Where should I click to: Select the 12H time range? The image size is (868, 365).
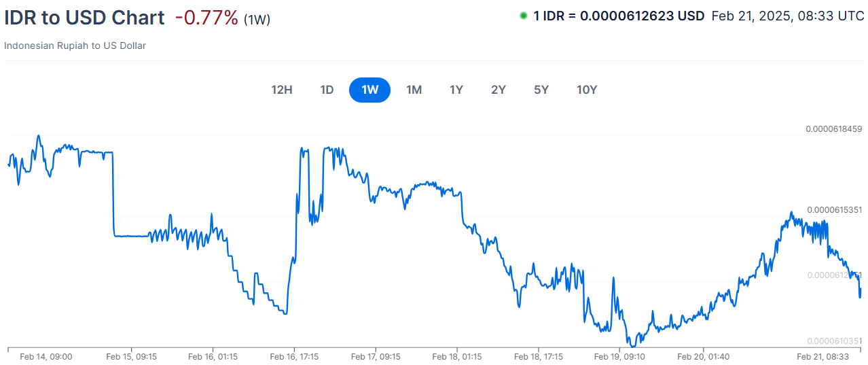coord(282,90)
